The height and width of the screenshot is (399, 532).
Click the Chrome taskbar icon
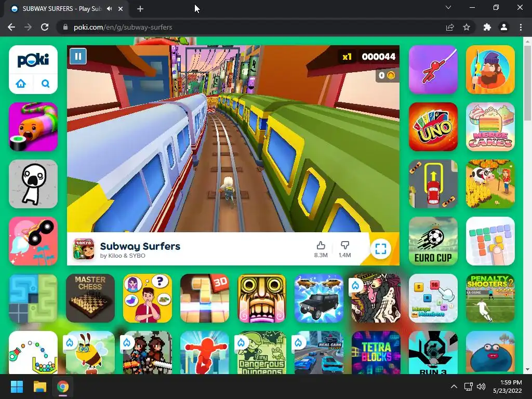coord(63,387)
